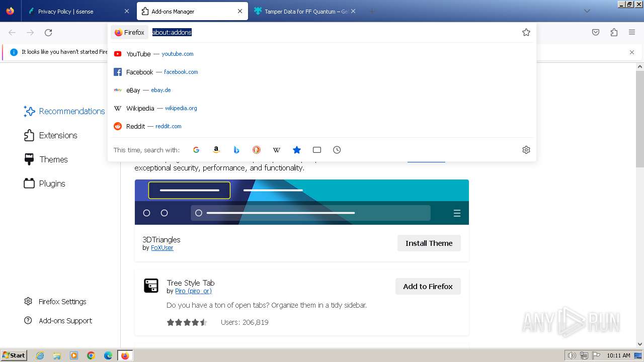Open Piro (piro_or) author link
This screenshot has height=362, width=644.
coord(193,291)
